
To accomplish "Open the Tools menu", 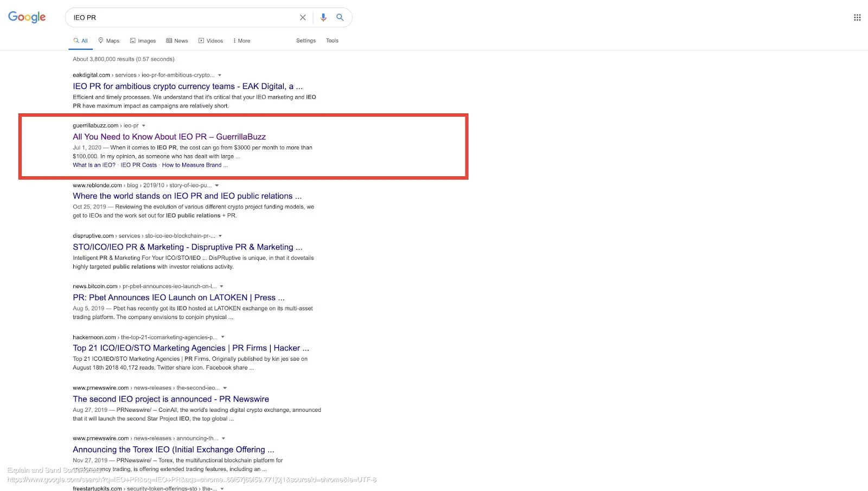I will coord(332,40).
